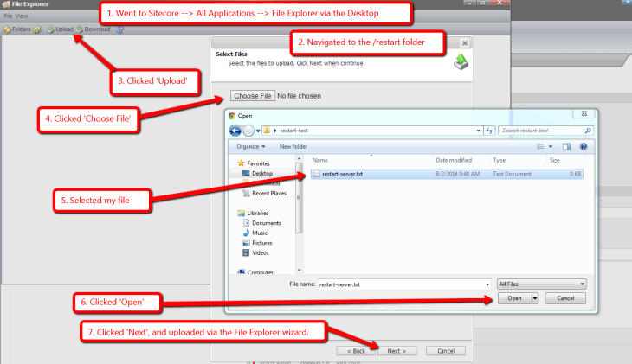This screenshot has height=364, width=632.
Task: Click Cancel in the Open dialog
Action: coord(565,298)
